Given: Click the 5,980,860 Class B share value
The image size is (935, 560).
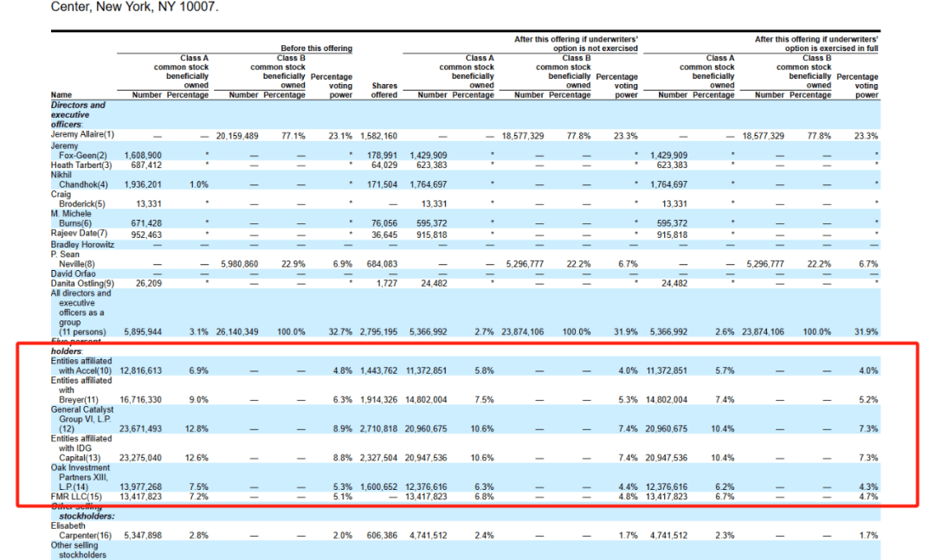Looking at the screenshot, I should tap(237, 263).
